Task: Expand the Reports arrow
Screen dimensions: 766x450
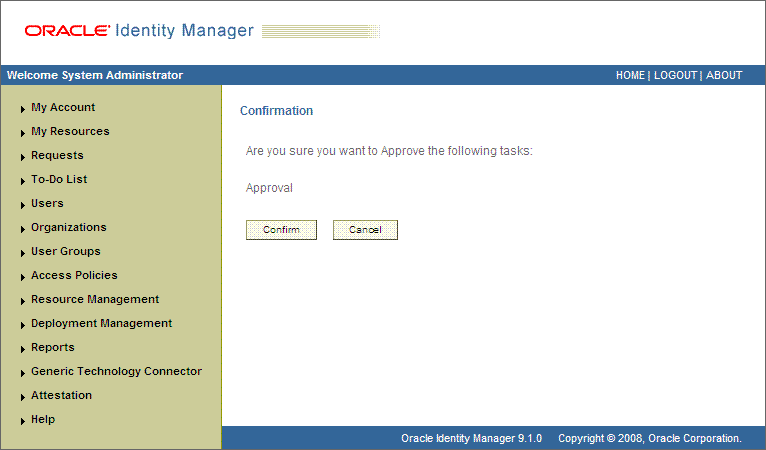Action: point(22,349)
